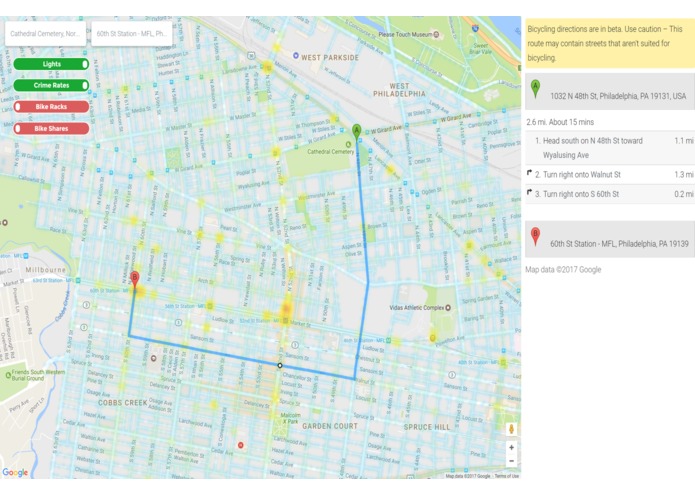
Task: Toggle the Lights layer switch
Action: pyautogui.click(x=51, y=64)
